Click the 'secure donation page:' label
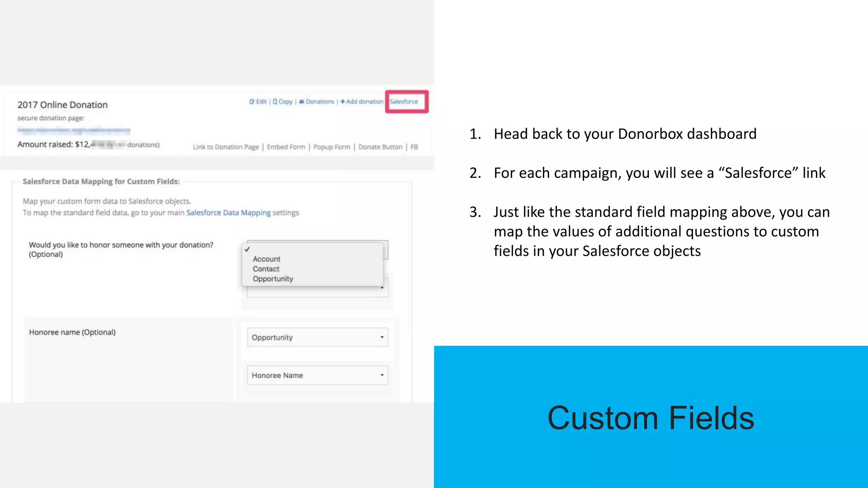The height and width of the screenshot is (488, 868). pyautogui.click(x=51, y=118)
